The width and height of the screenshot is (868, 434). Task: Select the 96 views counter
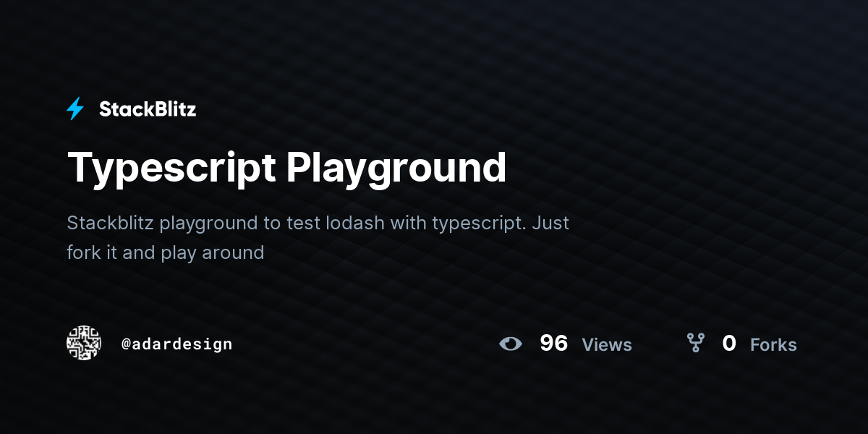(553, 344)
